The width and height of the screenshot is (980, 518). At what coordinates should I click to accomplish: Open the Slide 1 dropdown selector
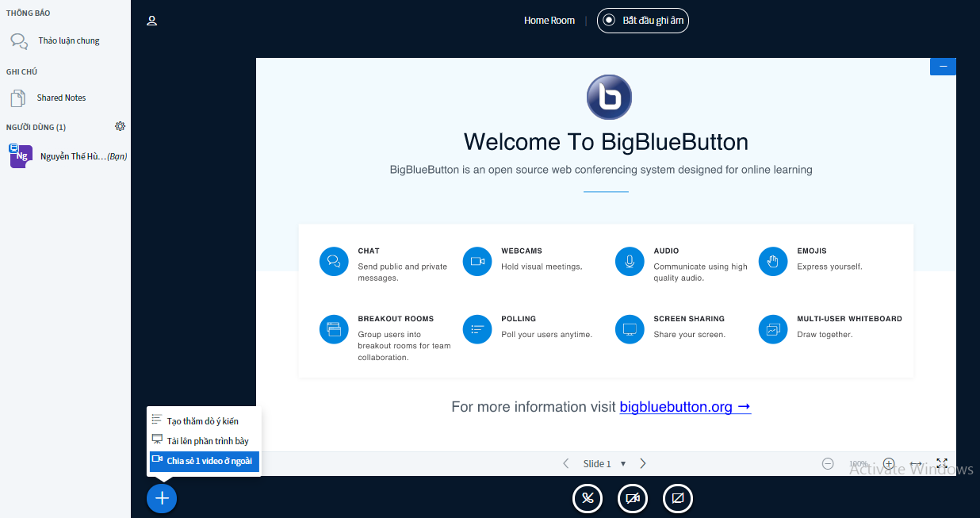point(605,463)
